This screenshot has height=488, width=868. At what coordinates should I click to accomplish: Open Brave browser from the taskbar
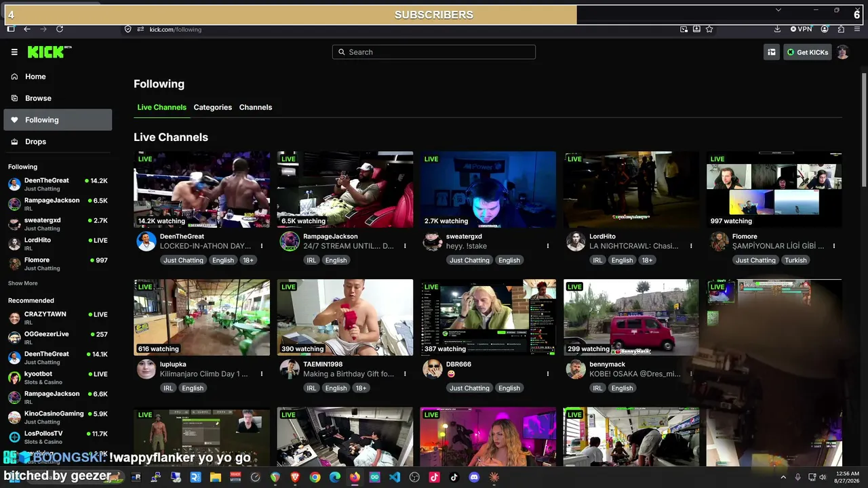[295, 477]
